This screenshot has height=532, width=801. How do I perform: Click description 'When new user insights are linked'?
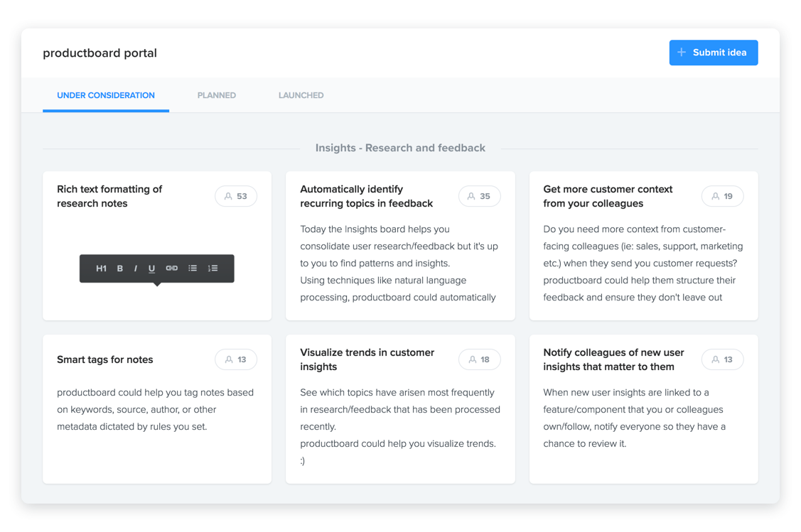[635, 418]
